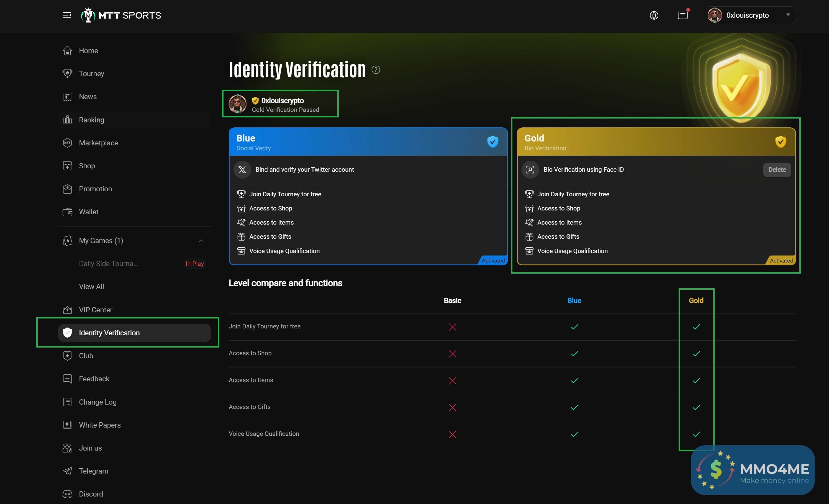
Task: Click Basic cross for Voice Usage Qualification
Action: [453, 434]
